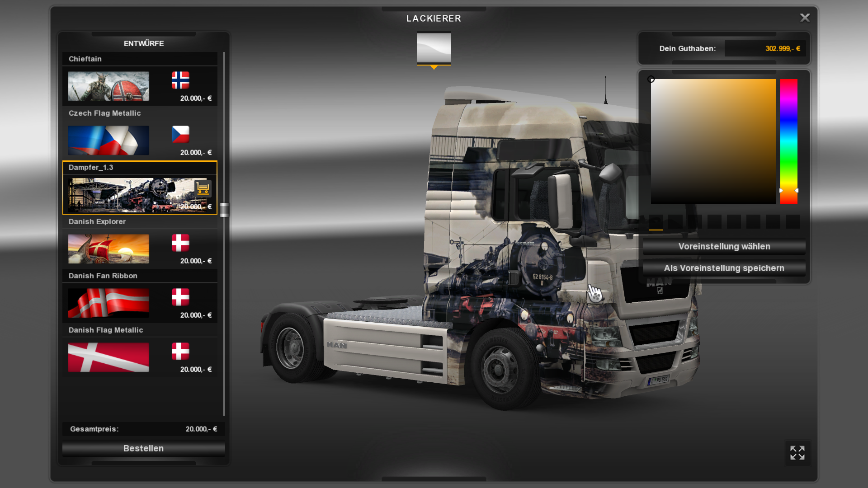Click Als Voreinstellung speichern button
This screenshot has height=488, width=868.
point(724,268)
